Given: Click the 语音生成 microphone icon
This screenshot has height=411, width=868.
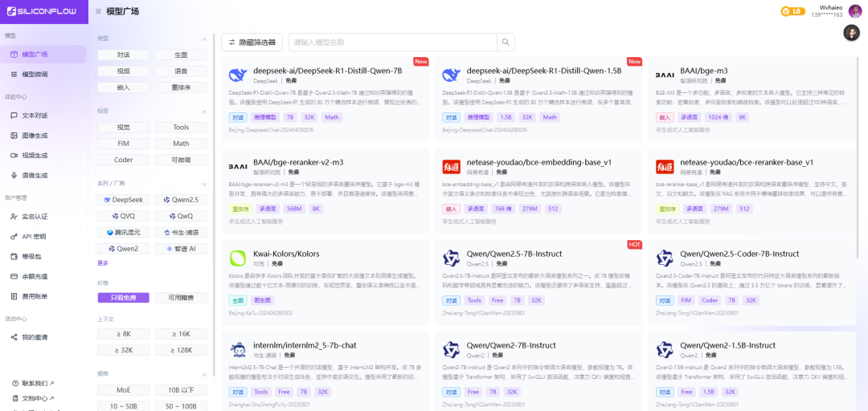Looking at the screenshot, I should (x=14, y=175).
